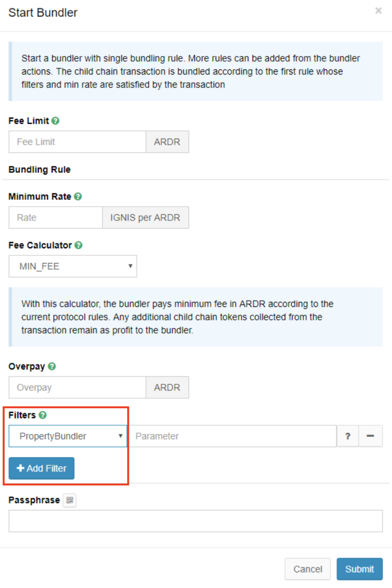Screen dimensions: 392x588
Task: Click the IGNIS per ARDR unit label
Action: click(x=145, y=217)
